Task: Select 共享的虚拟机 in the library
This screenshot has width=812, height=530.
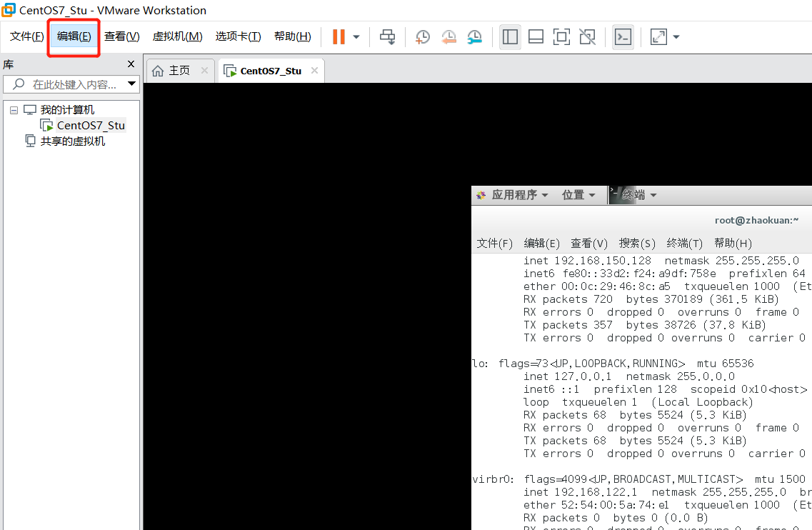Action: pos(73,141)
